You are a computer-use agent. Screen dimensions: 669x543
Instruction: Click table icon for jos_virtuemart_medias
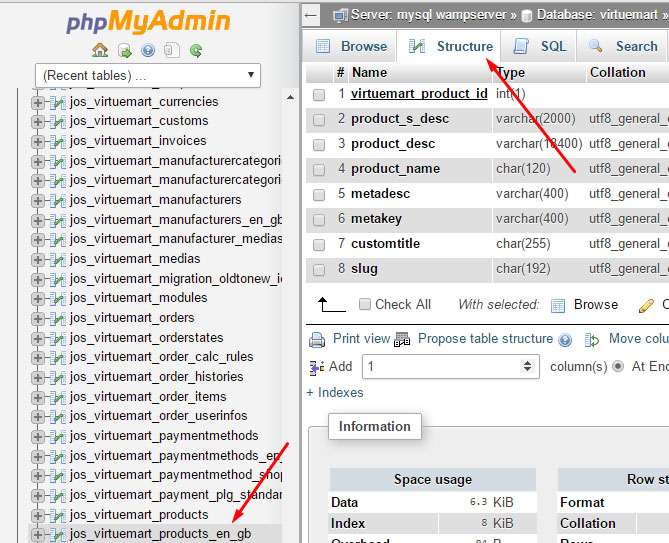coord(57,259)
